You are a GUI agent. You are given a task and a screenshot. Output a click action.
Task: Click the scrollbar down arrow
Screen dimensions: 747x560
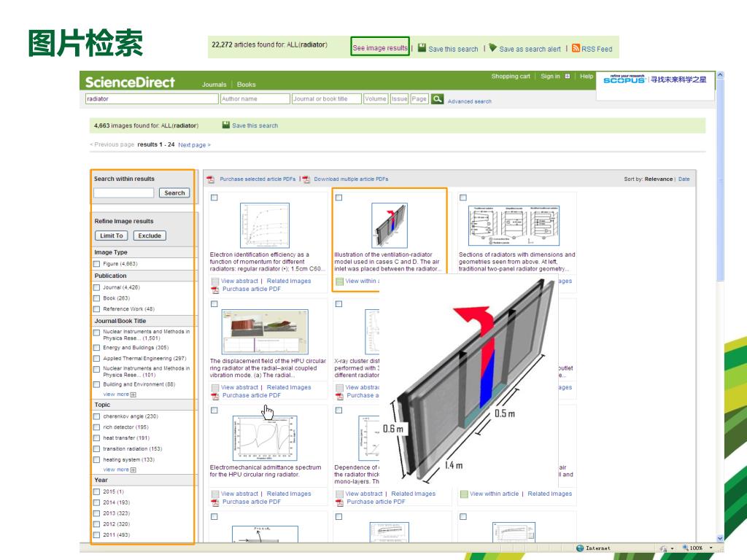pos(720,538)
